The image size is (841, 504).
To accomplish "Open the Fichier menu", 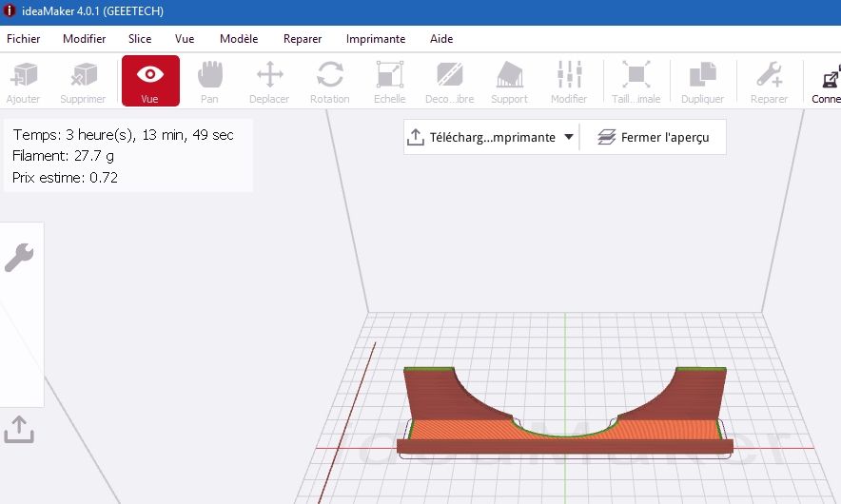I will coord(23,39).
